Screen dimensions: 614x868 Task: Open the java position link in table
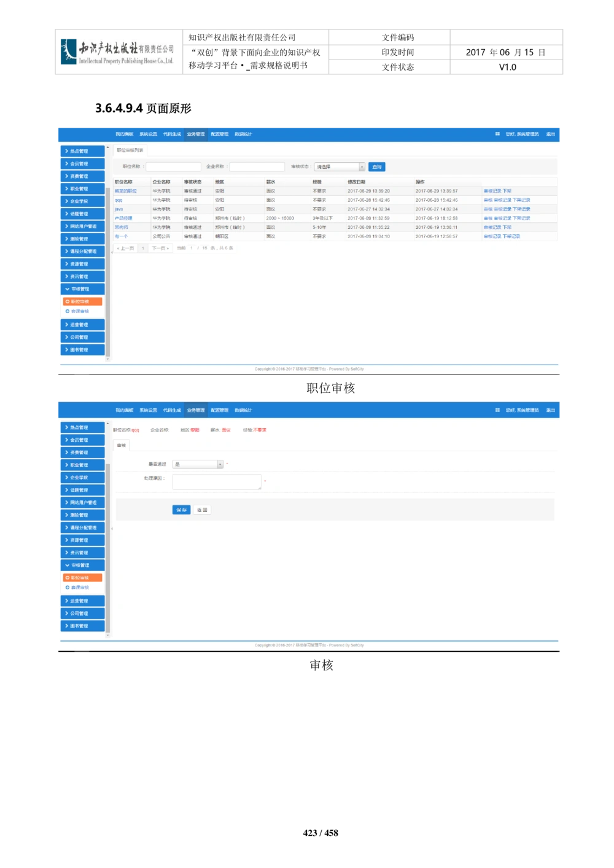(x=119, y=209)
